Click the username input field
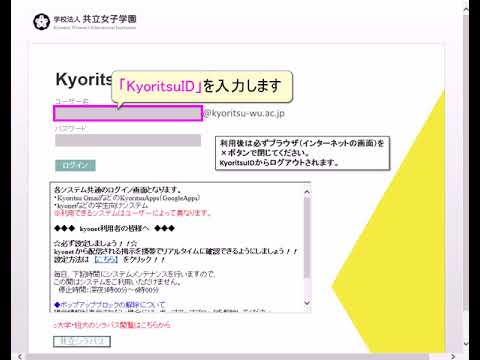This screenshot has height=360, width=480. (x=128, y=113)
